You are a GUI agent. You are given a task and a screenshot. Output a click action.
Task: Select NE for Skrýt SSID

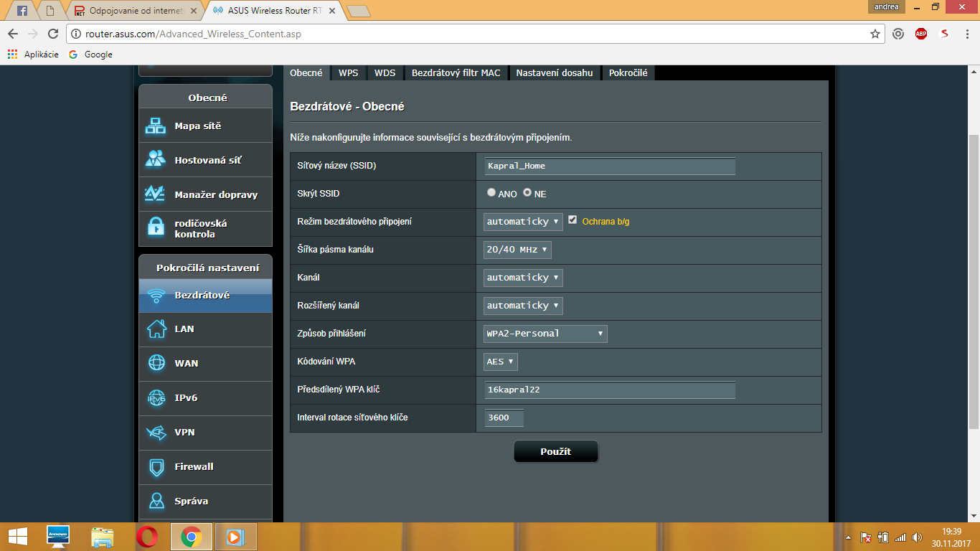coord(527,193)
